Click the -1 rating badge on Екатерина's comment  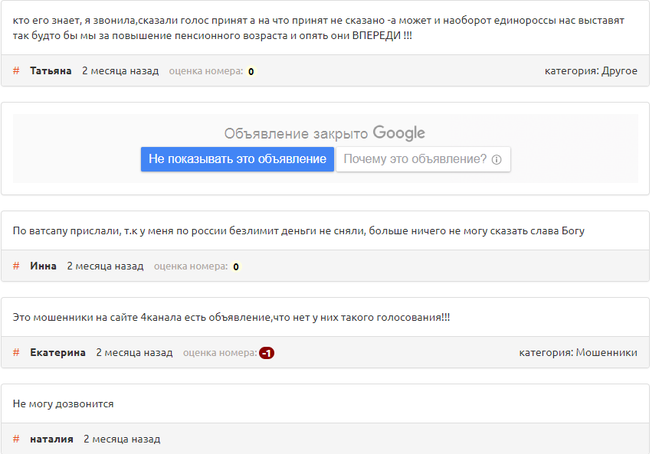pos(266,353)
